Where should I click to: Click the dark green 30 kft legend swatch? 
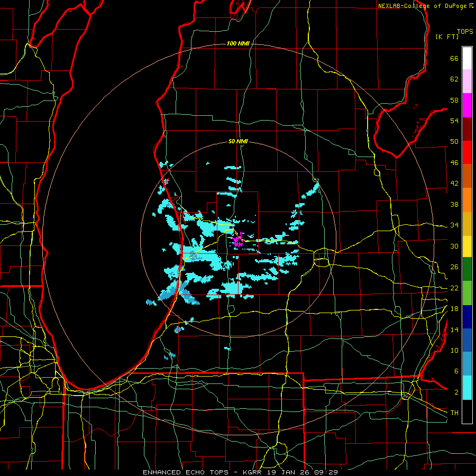click(x=467, y=269)
